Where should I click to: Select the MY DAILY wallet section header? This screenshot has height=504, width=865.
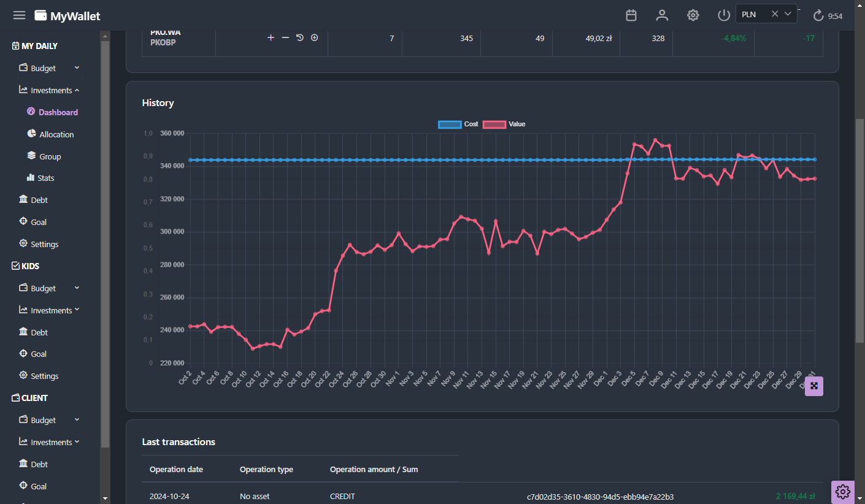[35, 46]
